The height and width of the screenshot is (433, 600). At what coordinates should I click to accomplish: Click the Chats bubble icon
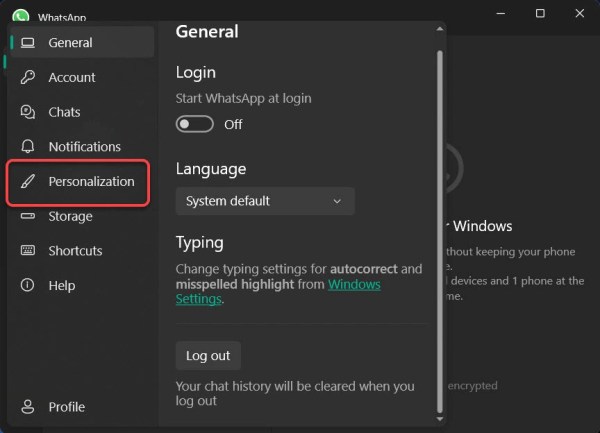click(x=28, y=112)
